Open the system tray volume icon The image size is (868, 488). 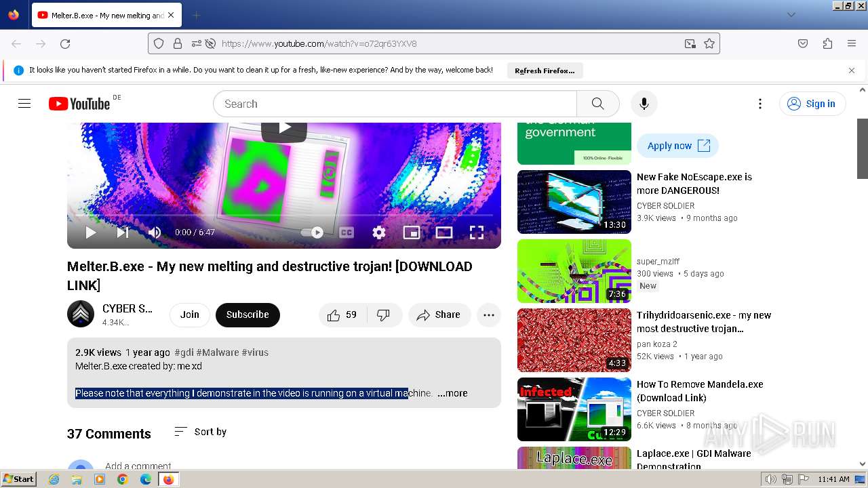click(770, 479)
